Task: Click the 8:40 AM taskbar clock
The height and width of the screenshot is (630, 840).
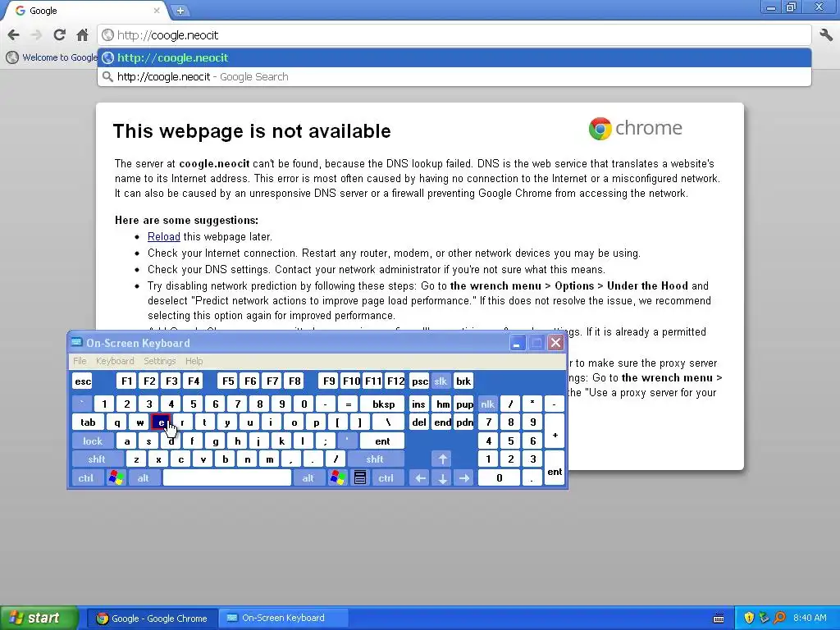Action: coord(810,619)
